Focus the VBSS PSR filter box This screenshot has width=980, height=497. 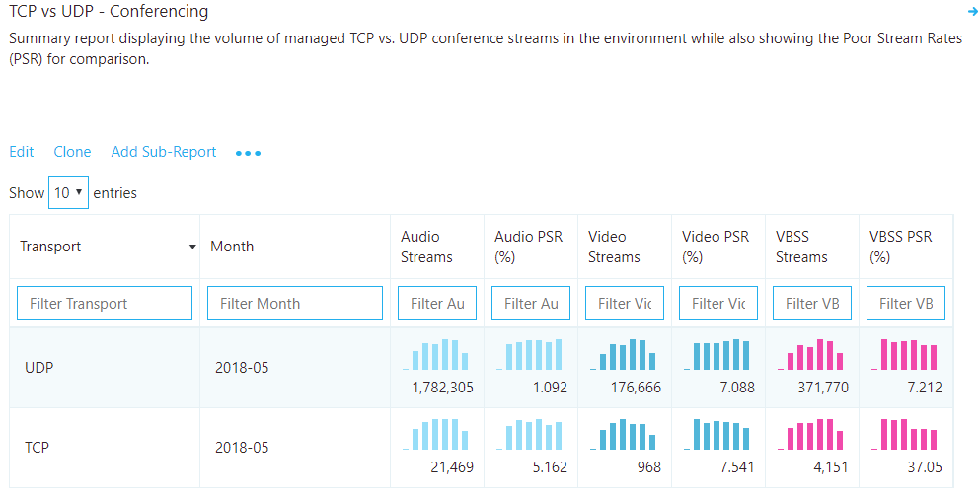click(906, 303)
